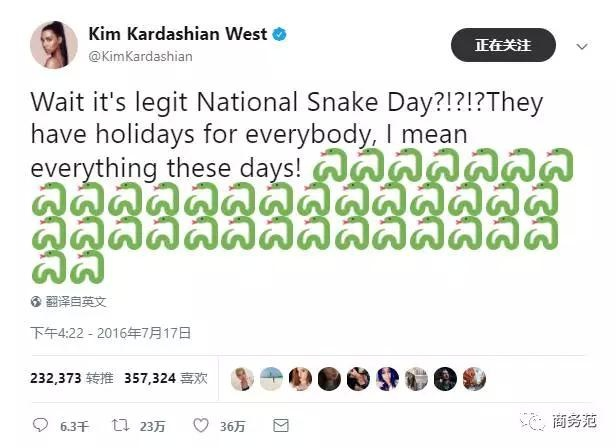Open the last liker avatar in row

click(475, 379)
